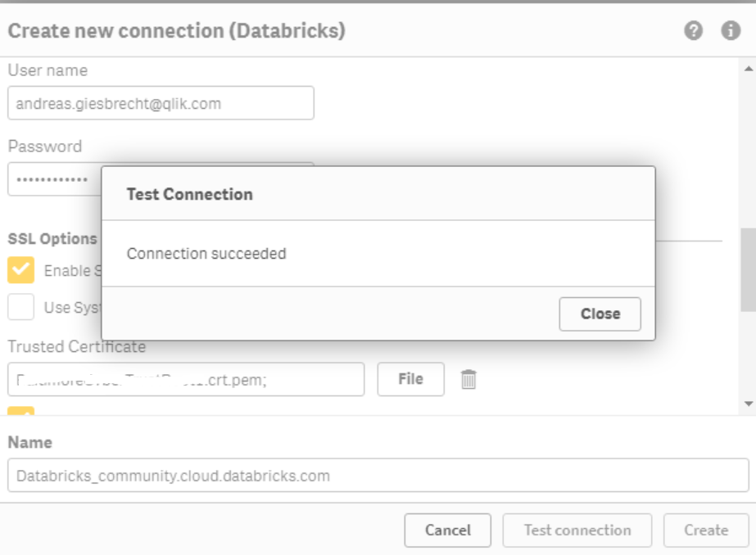Click into the Password field
The image size is (756, 555).
pos(53,179)
